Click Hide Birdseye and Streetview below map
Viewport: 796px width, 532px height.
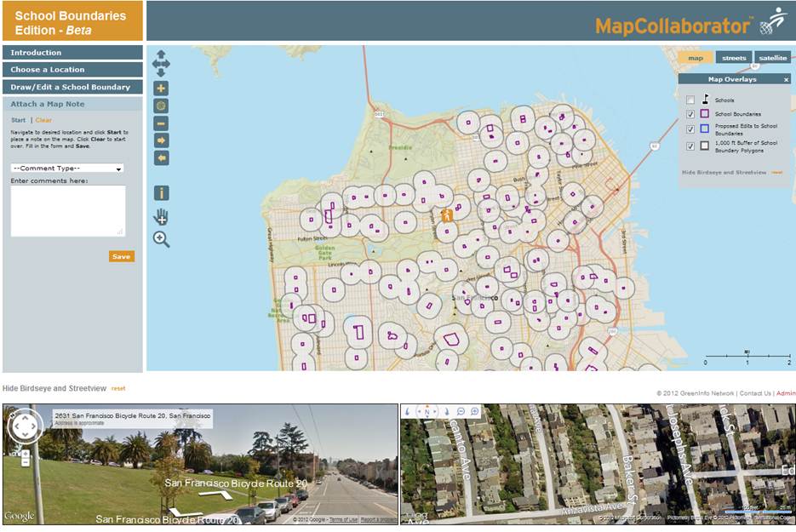[54, 388]
